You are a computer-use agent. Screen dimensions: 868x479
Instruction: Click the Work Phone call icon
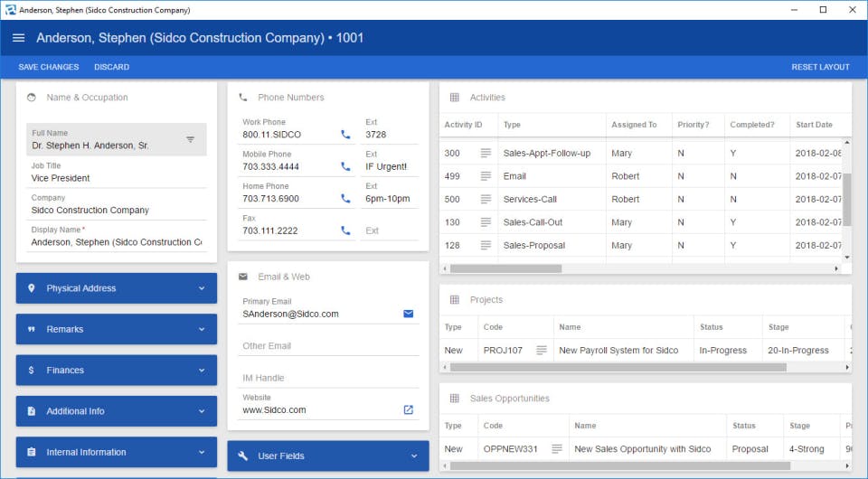coord(345,135)
